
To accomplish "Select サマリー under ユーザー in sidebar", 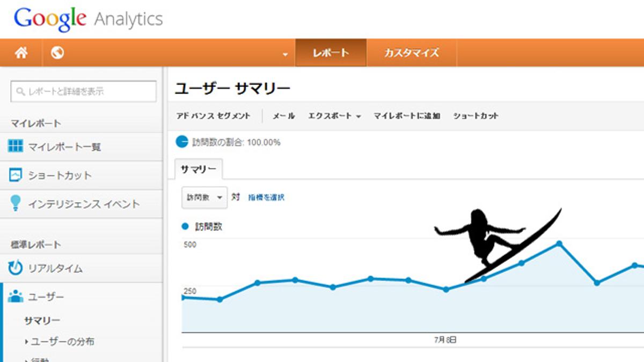I will [x=42, y=320].
